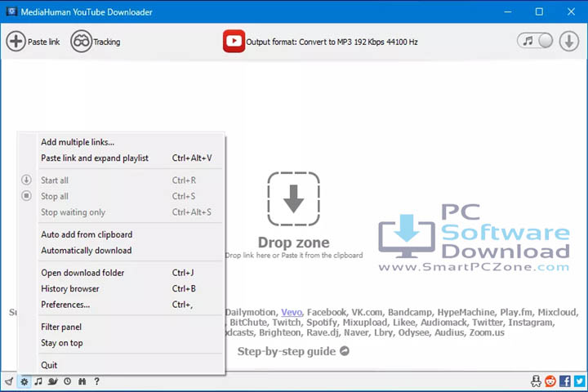Click the snail speed-limit icon

coord(53,381)
